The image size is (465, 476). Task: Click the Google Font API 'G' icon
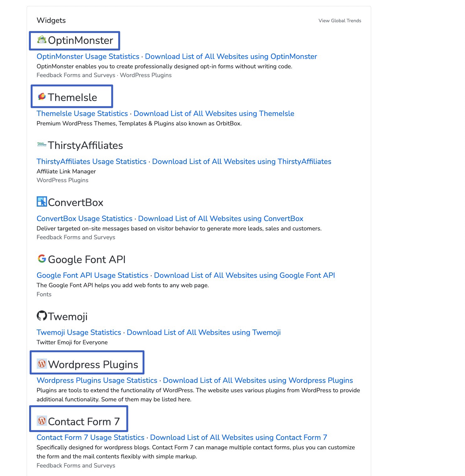41,259
